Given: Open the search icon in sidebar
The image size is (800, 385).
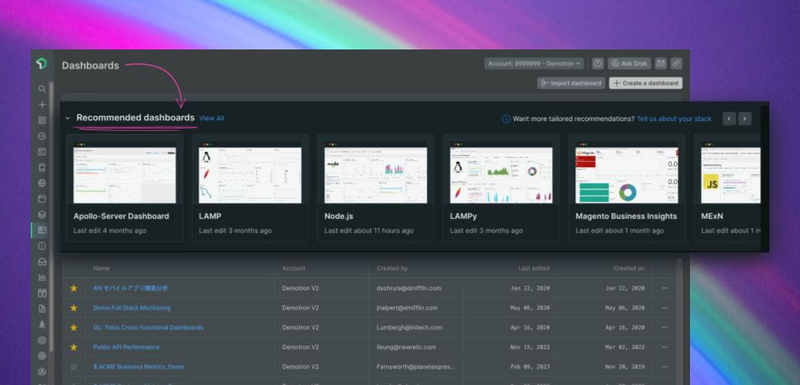Looking at the screenshot, I should tap(42, 89).
